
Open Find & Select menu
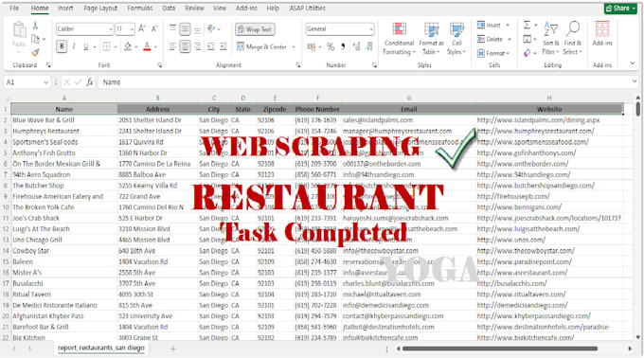573,38
